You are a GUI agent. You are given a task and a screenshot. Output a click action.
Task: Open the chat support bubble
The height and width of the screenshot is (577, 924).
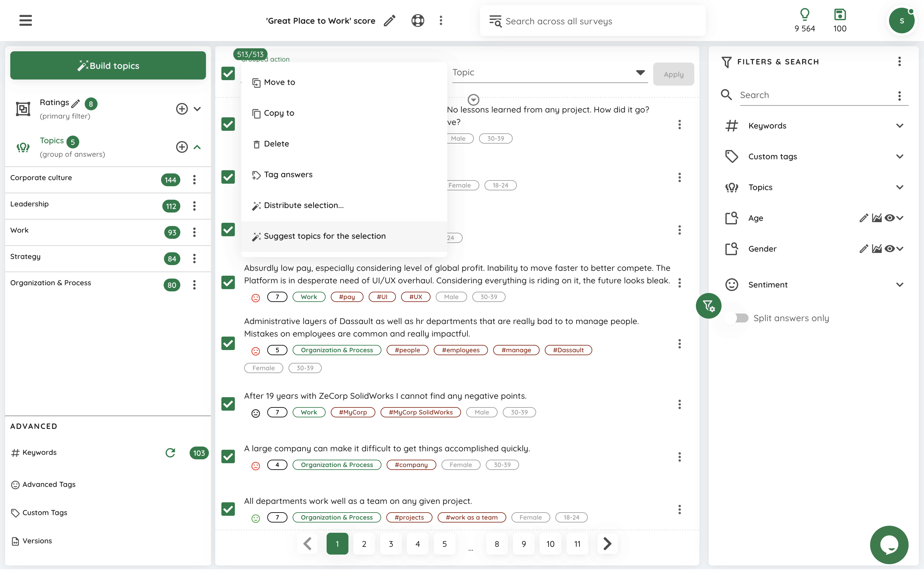click(888, 544)
